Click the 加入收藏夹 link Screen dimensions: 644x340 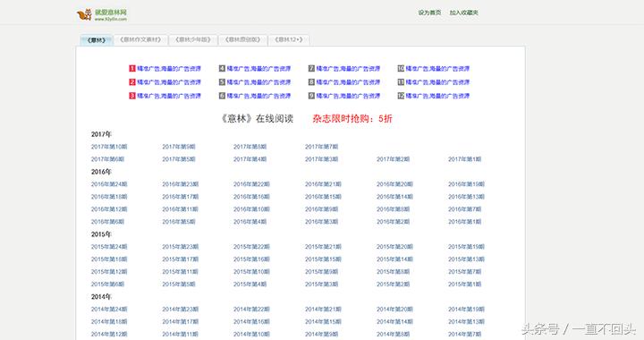(x=463, y=13)
